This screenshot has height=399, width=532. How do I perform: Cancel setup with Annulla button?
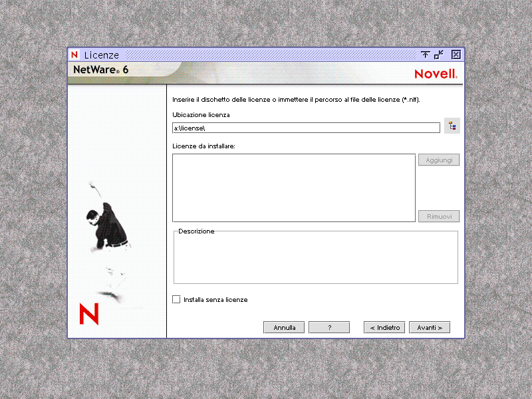[x=284, y=327]
